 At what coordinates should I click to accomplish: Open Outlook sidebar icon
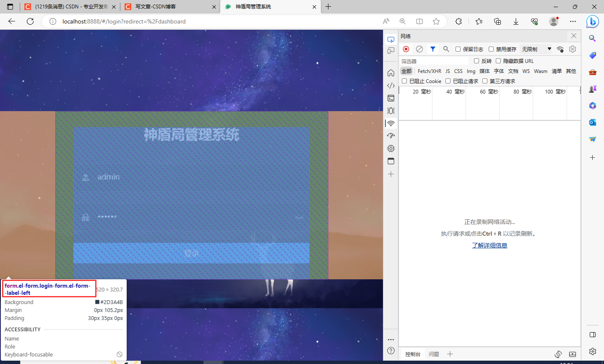coord(592,122)
